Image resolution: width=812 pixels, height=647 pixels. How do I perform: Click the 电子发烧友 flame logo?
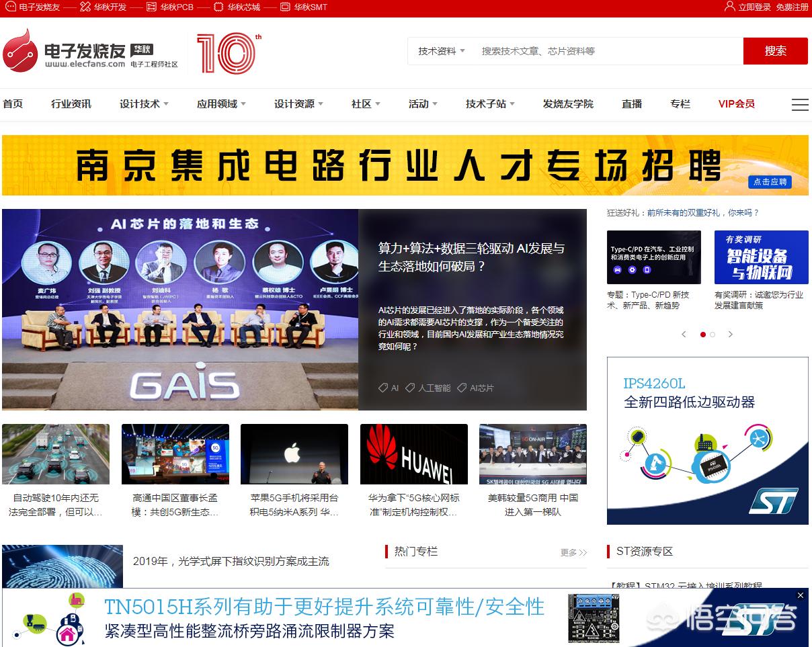(x=20, y=50)
